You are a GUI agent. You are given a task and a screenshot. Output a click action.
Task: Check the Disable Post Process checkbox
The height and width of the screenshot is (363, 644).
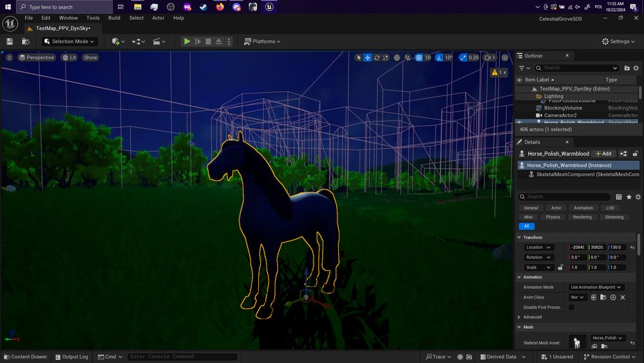571,308
